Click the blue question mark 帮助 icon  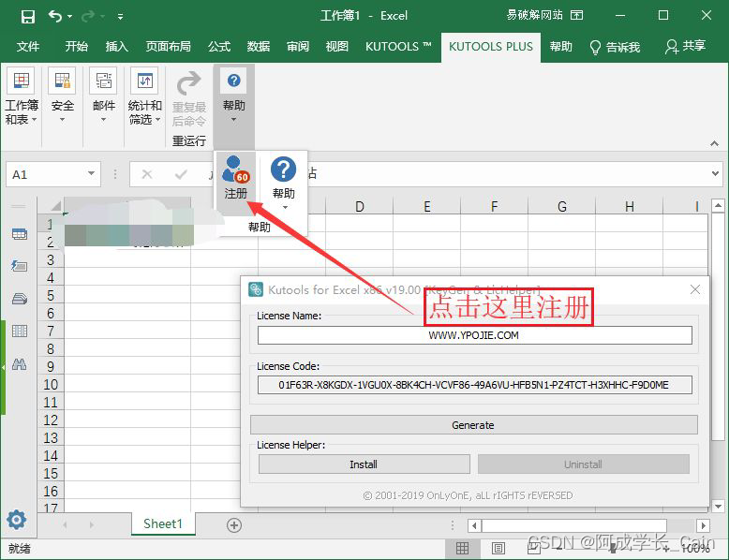(284, 169)
